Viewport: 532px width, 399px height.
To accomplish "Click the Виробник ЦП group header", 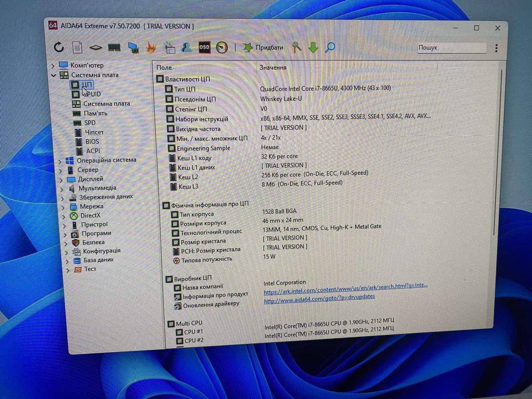I will pyautogui.click(x=188, y=278).
